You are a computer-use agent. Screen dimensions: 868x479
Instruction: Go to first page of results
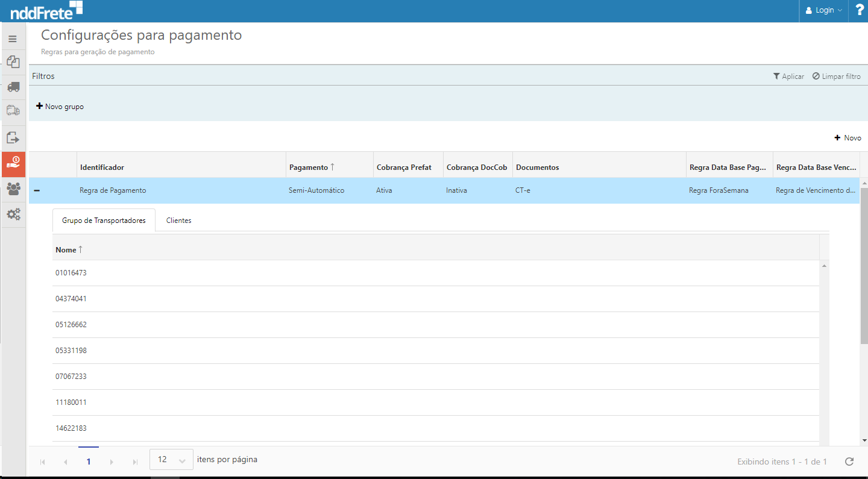coord(43,462)
